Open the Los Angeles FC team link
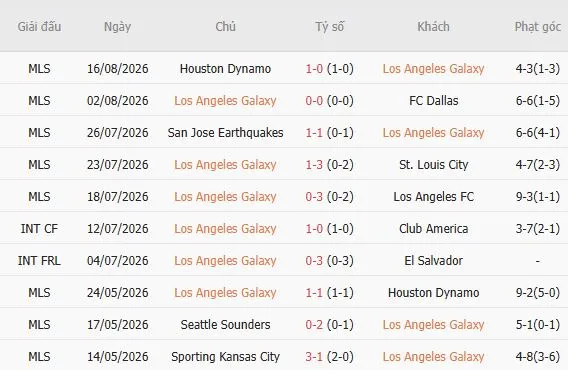 pos(433,196)
